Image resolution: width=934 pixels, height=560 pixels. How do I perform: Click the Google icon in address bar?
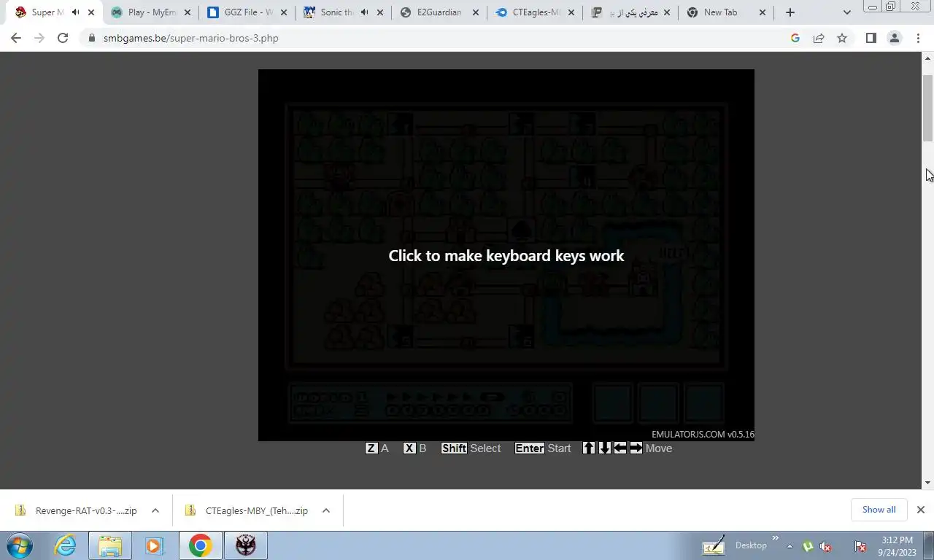tap(795, 38)
